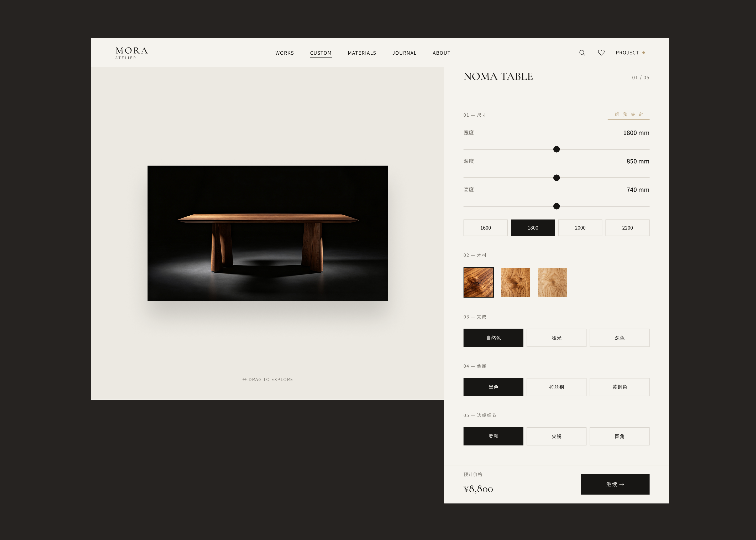Open the CUSTOM nav item
The height and width of the screenshot is (540, 756).
pos(321,53)
